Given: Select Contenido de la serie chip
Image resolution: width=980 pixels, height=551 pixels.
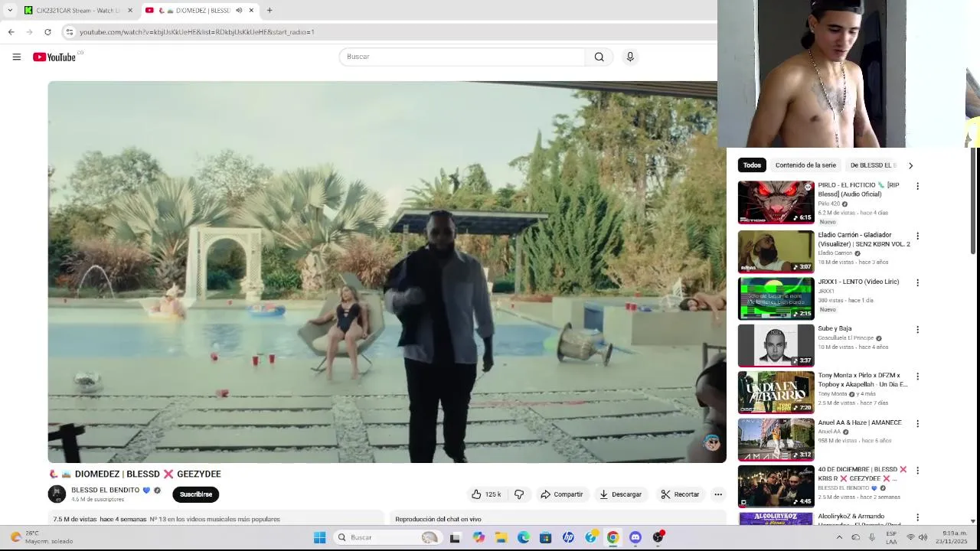Looking at the screenshot, I should pyautogui.click(x=805, y=165).
